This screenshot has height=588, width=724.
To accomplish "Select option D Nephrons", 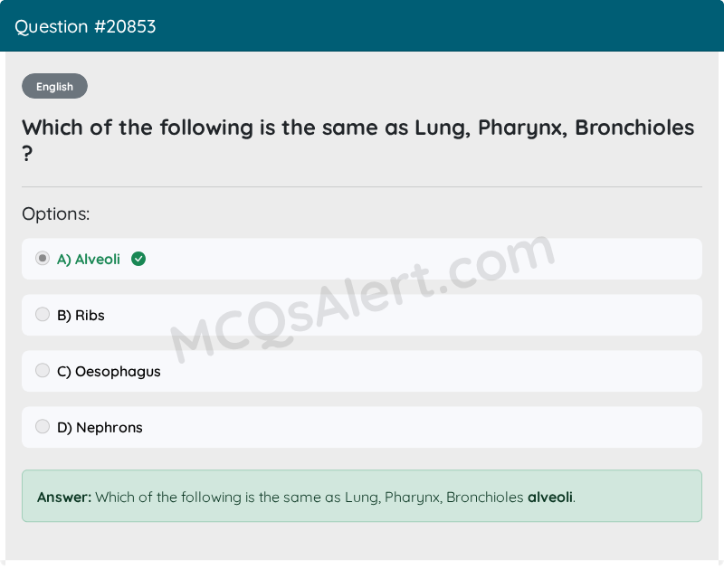I will tap(100, 427).
